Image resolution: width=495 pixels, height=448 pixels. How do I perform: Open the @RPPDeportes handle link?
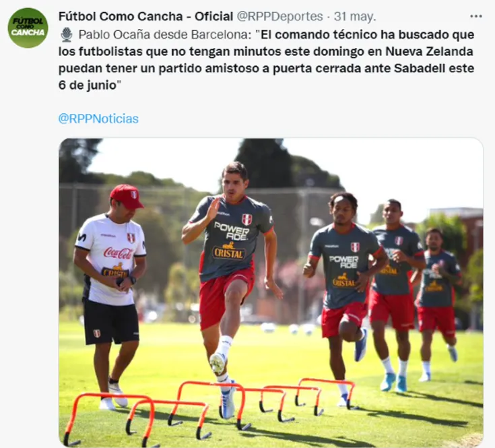point(279,16)
